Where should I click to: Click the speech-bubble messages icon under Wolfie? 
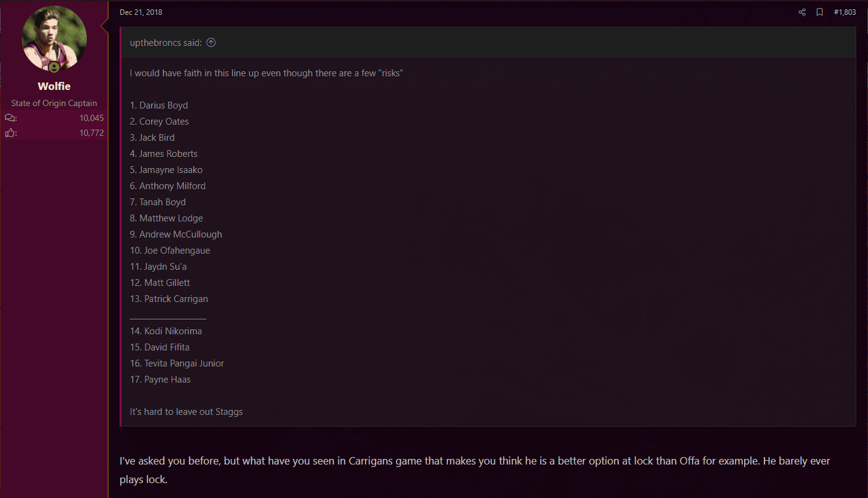point(11,118)
